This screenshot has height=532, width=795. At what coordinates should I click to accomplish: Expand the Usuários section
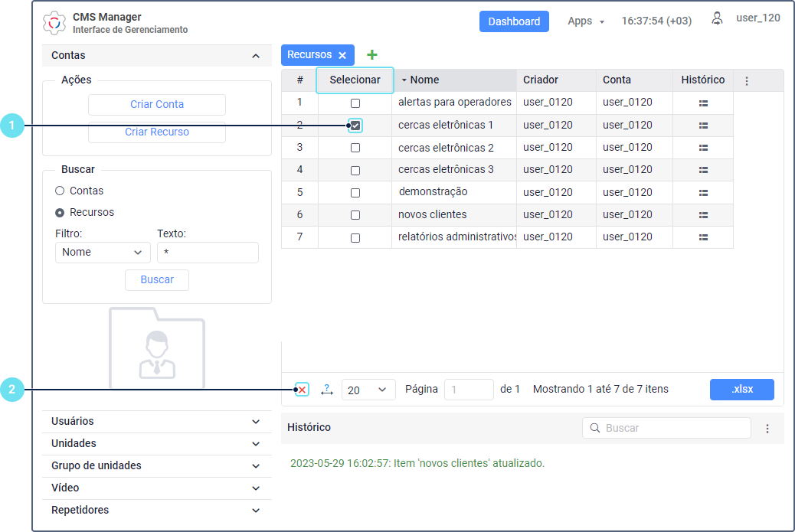[x=157, y=421]
